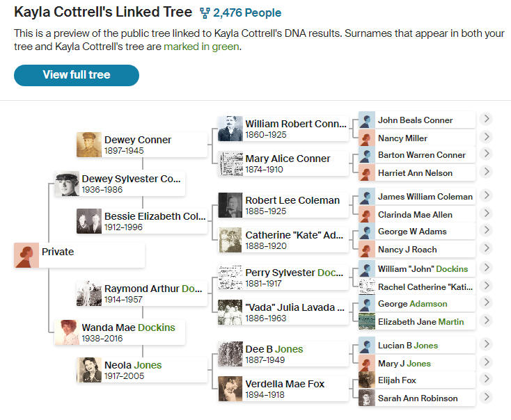Expand ancestors of George Adamson
Viewport: 511px width, 420px height.
tap(486, 302)
